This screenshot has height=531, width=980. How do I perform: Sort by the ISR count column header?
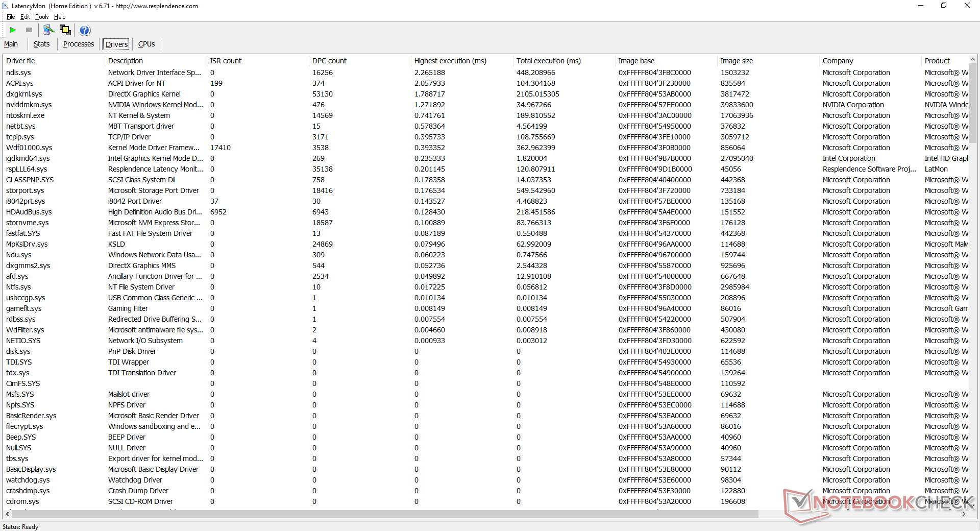(x=258, y=61)
